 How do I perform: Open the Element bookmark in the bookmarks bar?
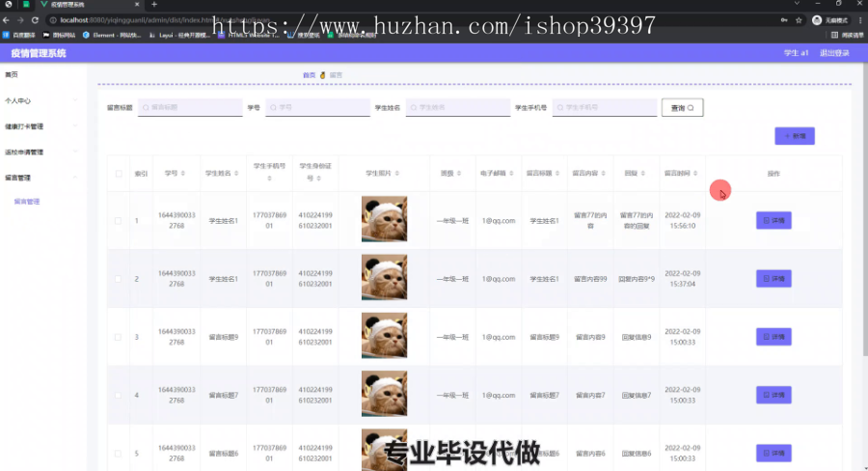coord(113,35)
